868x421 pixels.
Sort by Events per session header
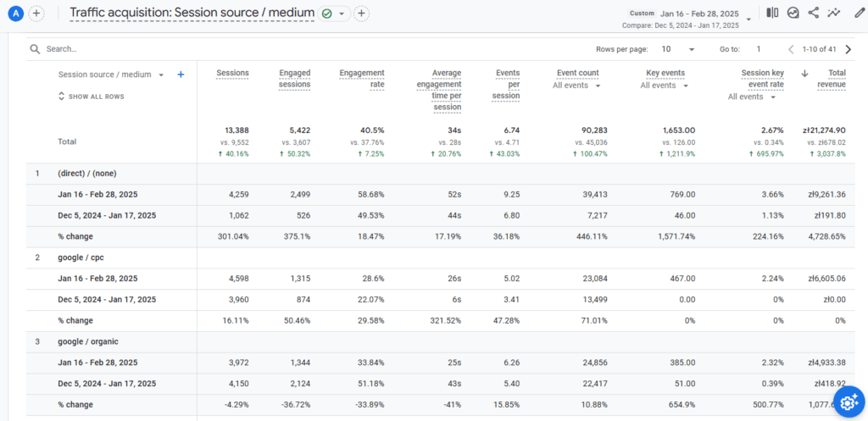click(x=506, y=85)
